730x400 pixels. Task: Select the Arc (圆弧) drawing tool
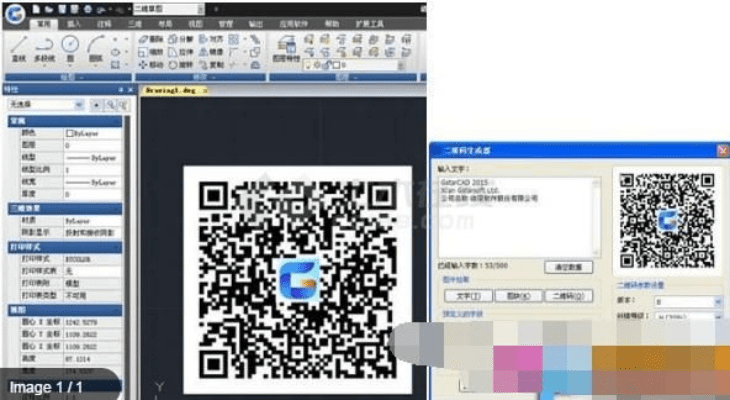(96, 48)
